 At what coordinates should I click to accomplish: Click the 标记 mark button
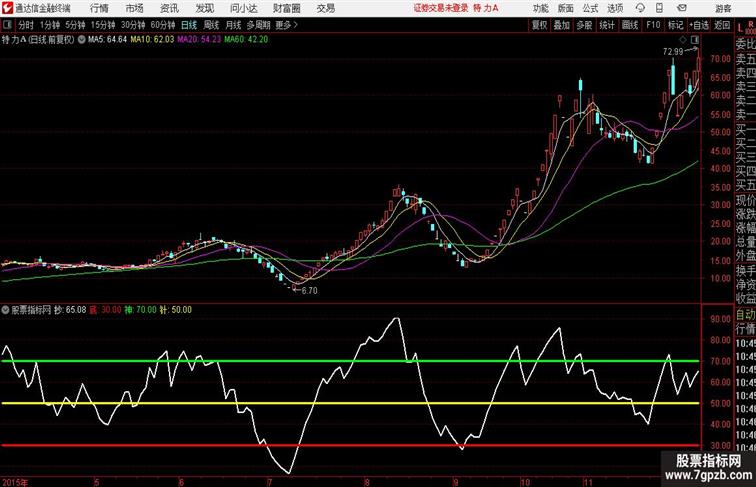click(675, 25)
